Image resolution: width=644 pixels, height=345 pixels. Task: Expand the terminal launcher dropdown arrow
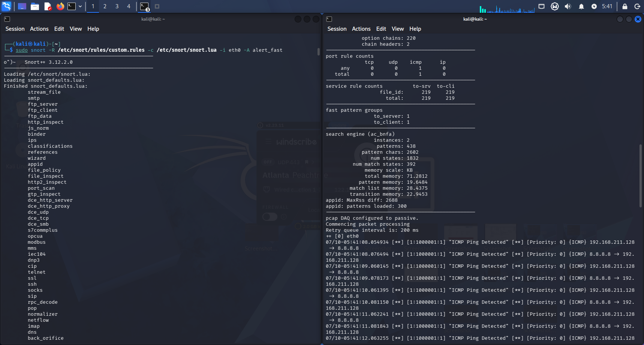coord(80,6)
